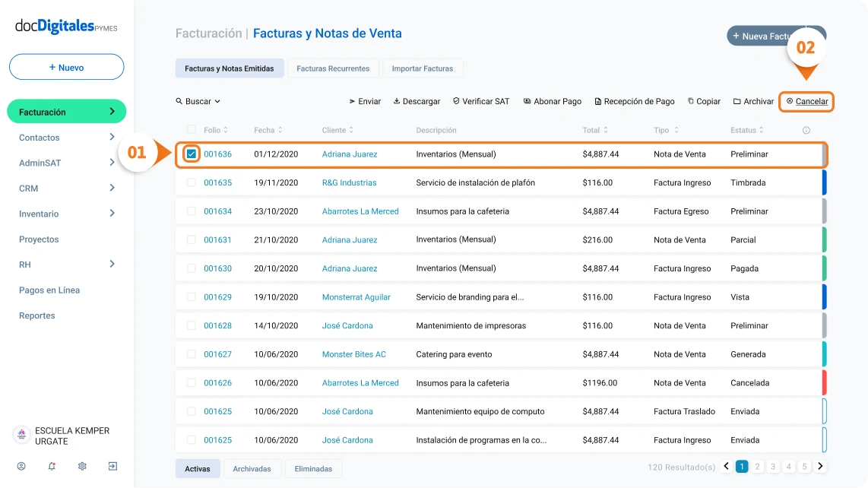Click the docDigitales logo

66,26
